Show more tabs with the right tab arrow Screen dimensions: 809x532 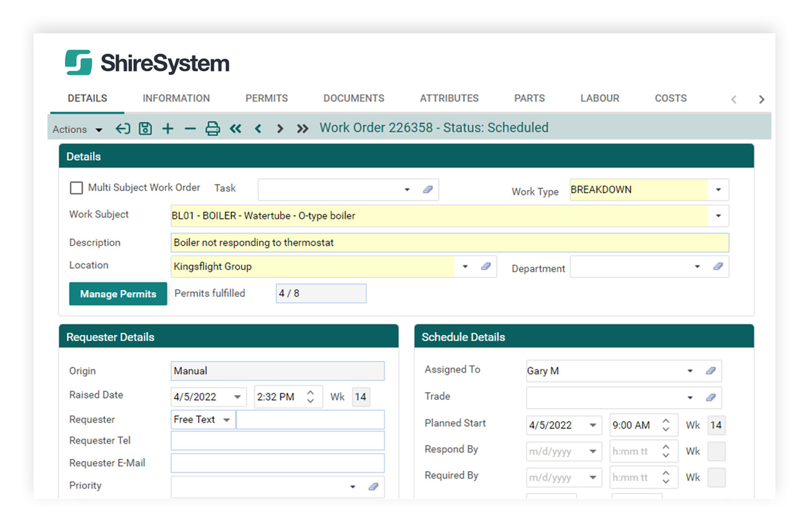point(762,99)
